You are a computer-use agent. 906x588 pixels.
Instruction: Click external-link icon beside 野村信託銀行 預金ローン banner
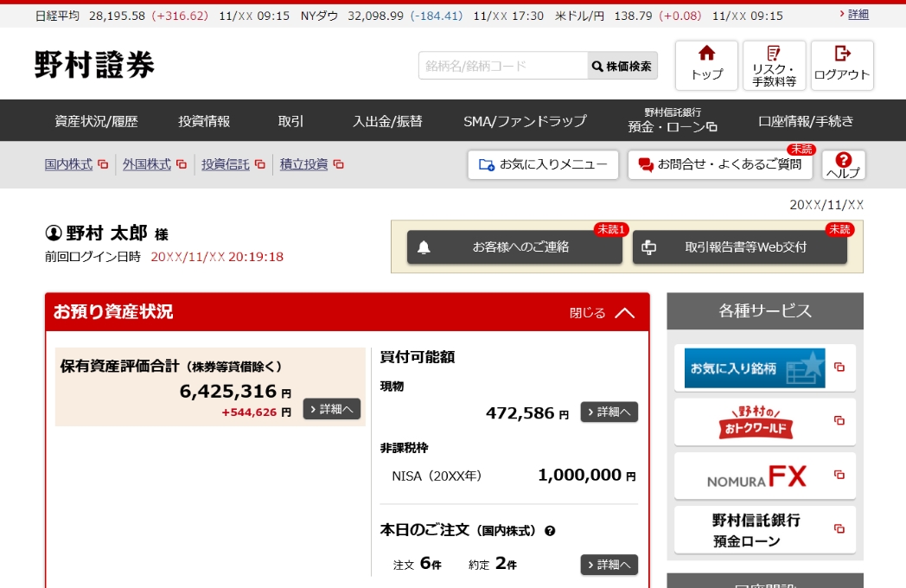[839, 528]
